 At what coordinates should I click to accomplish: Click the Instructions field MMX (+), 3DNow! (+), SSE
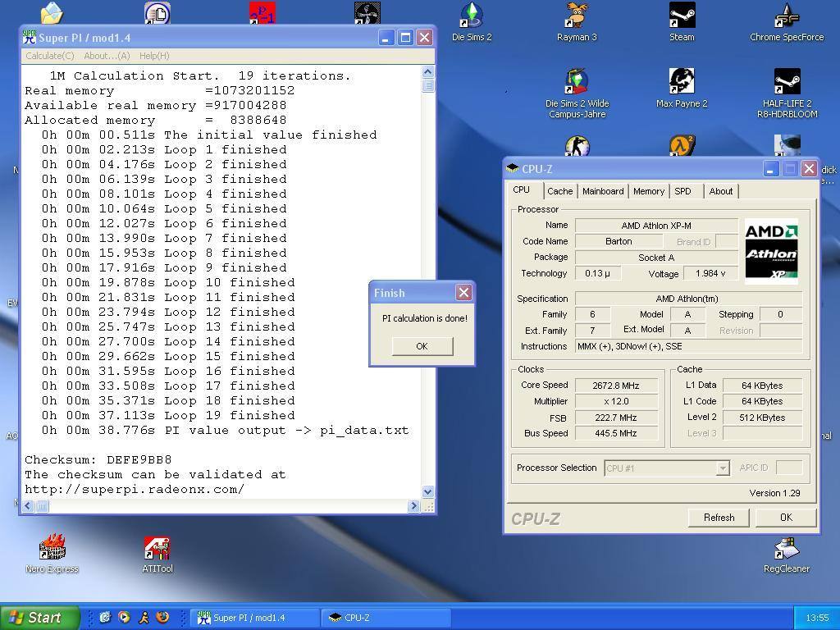[x=688, y=347]
